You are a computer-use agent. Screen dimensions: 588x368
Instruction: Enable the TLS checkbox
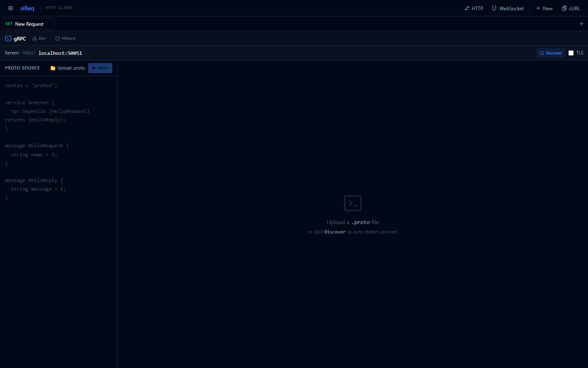tap(571, 53)
